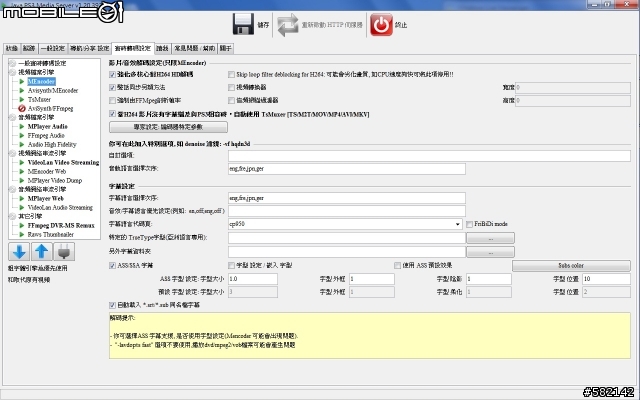Toggle the ASS/SSA subtitles checkbox
Image resolution: width=640 pixels, height=400 pixels.
[x=112, y=266]
